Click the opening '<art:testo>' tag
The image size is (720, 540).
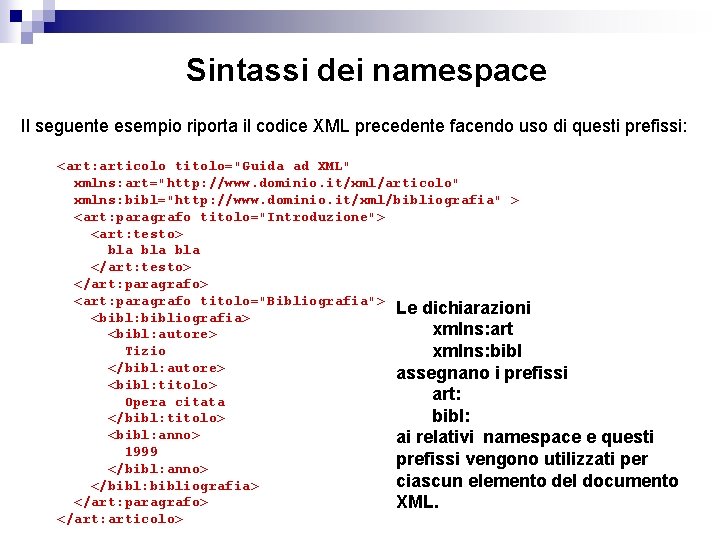pos(137,234)
